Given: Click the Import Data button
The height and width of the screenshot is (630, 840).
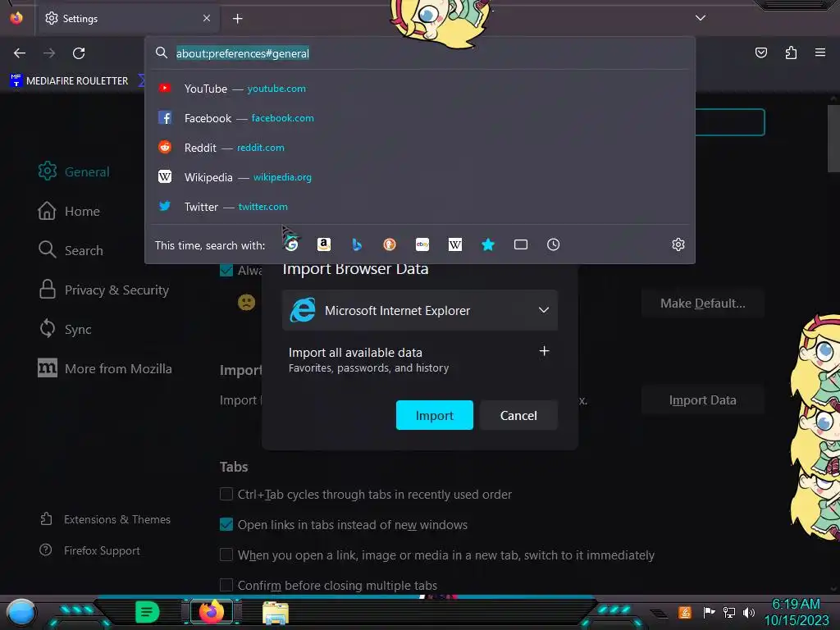Looking at the screenshot, I should pos(702,400).
